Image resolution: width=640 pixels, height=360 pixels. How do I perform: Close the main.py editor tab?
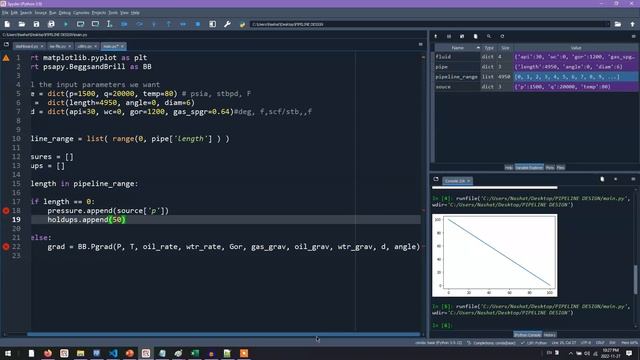click(x=122, y=47)
